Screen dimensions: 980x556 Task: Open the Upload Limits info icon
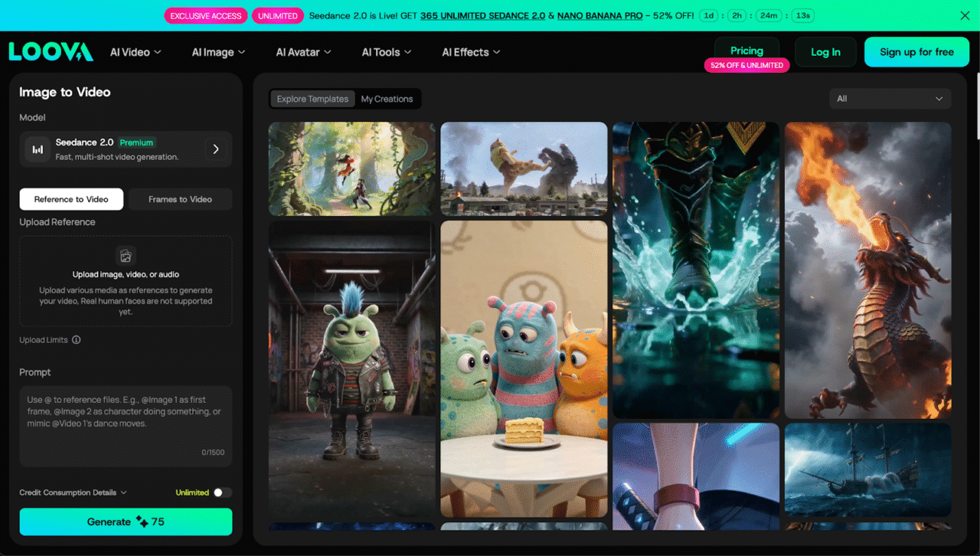tap(76, 340)
